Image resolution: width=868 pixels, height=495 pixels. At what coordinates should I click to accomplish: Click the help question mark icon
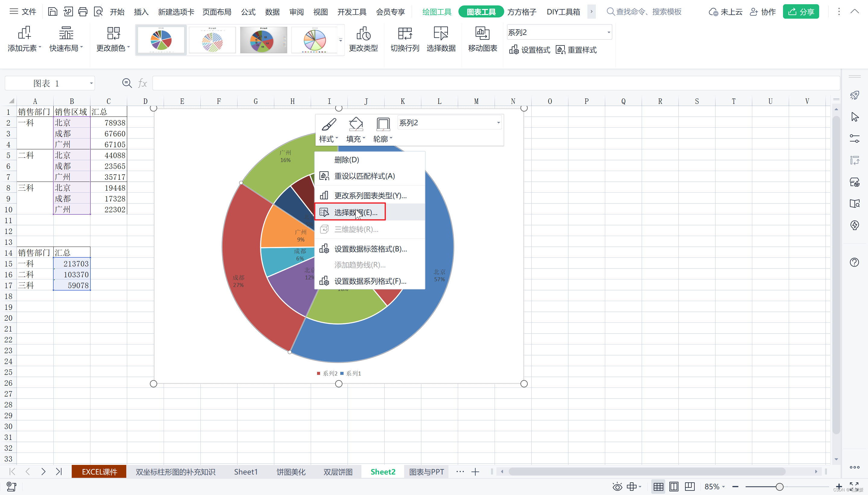click(x=854, y=262)
